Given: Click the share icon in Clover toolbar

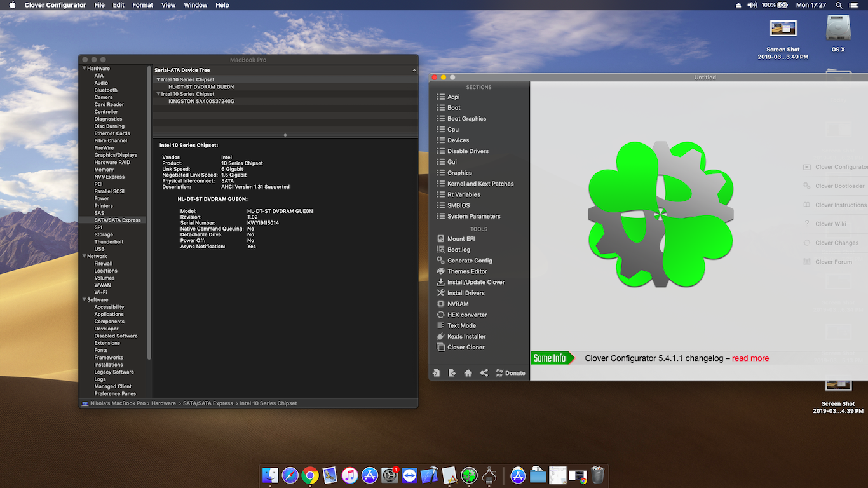Looking at the screenshot, I should [484, 373].
